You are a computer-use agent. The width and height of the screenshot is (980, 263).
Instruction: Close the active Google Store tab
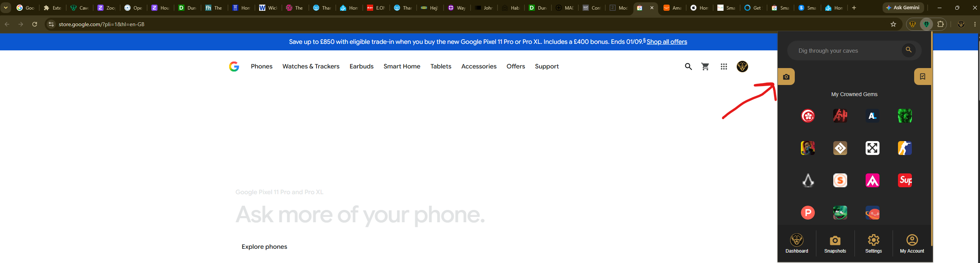tap(652, 8)
